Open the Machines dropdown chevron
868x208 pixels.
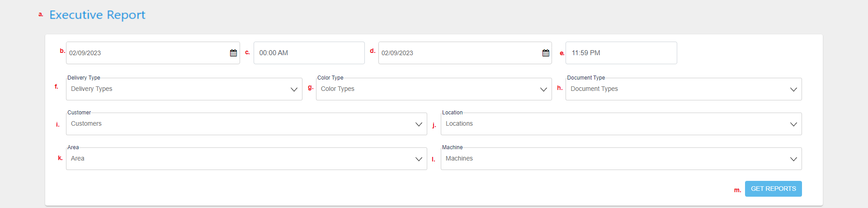coord(793,159)
